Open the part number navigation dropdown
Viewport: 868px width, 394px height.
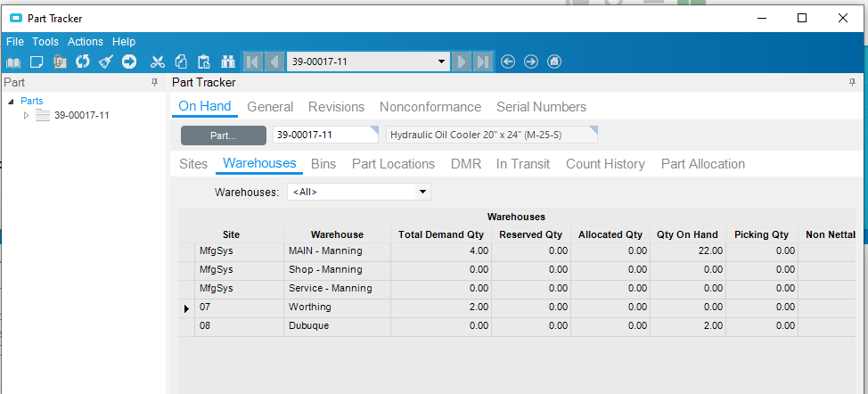click(441, 62)
